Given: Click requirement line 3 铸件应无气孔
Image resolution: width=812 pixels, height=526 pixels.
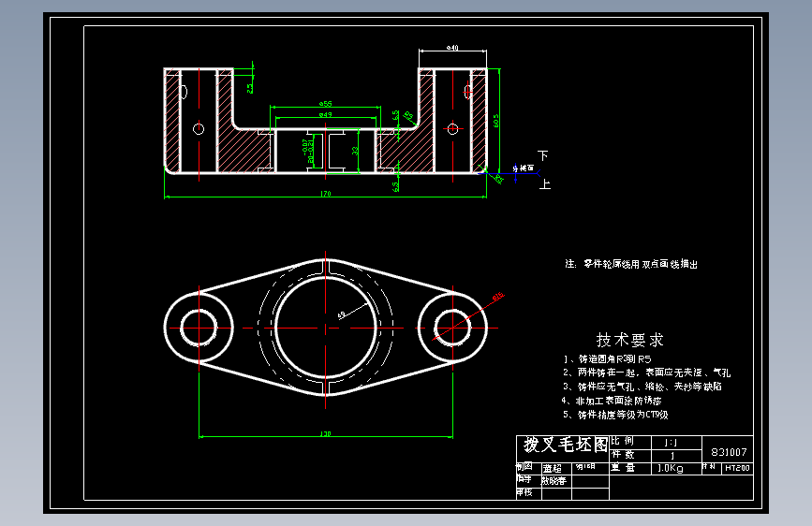Looking at the screenshot, I should [x=642, y=387].
